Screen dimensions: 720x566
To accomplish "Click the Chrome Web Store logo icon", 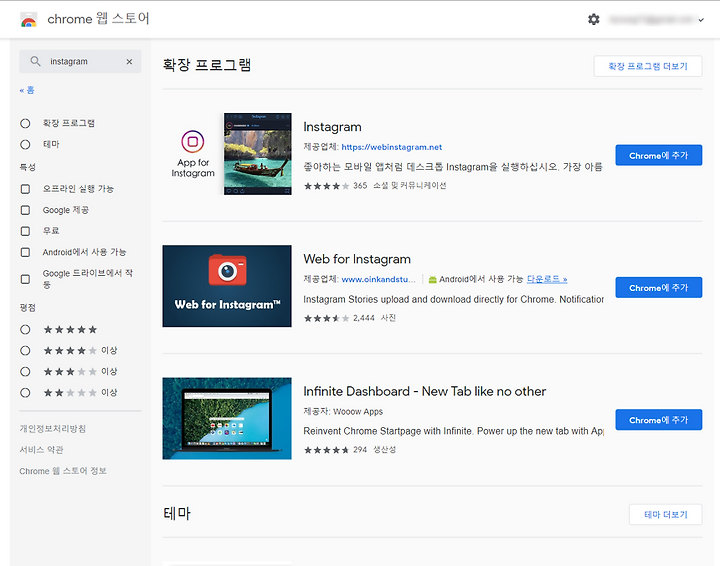I will [28, 20].
